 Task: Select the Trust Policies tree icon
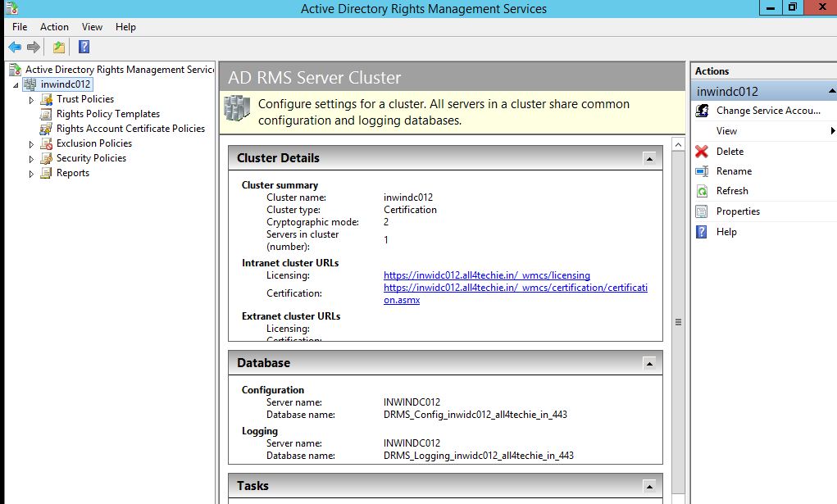click(x=46, y=99)
